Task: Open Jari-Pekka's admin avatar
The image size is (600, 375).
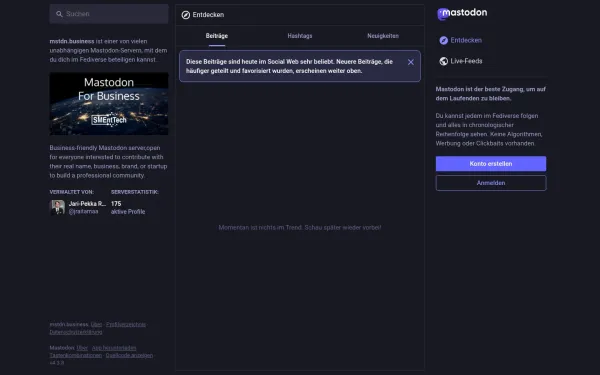Action: [58, 207]
